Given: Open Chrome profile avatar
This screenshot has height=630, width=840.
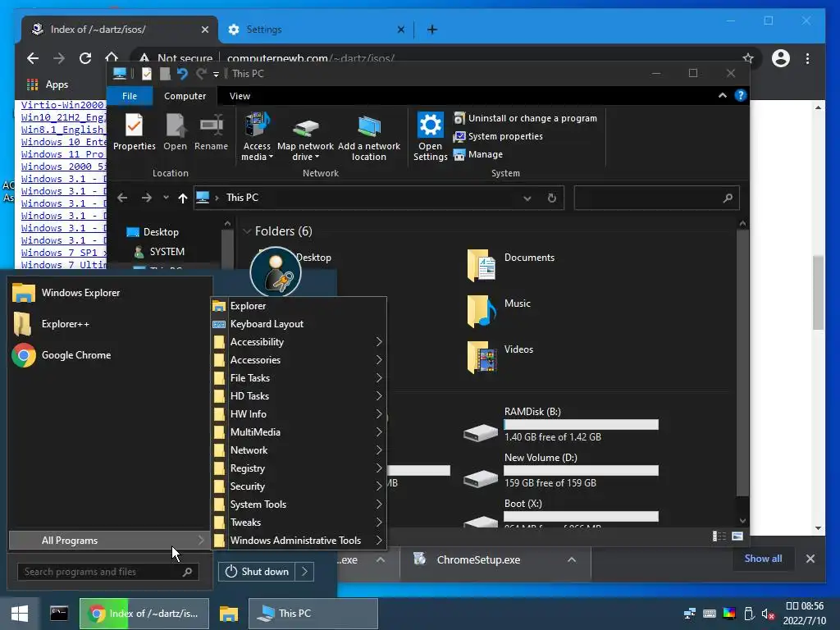Looking at the screenshot, I should tap(781, 58).
